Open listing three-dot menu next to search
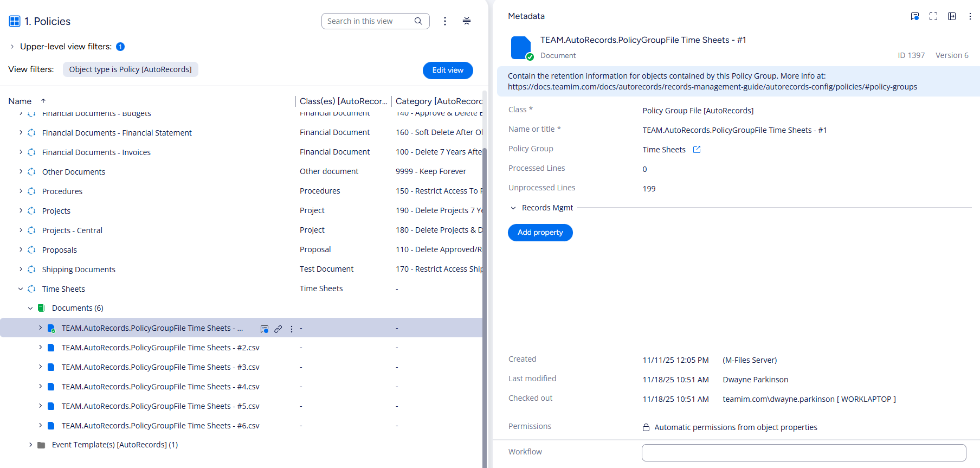 click(x=445, y=21)
